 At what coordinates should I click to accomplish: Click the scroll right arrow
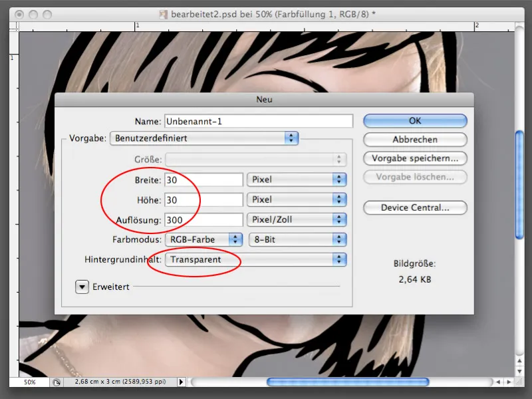tap(509, 382)
